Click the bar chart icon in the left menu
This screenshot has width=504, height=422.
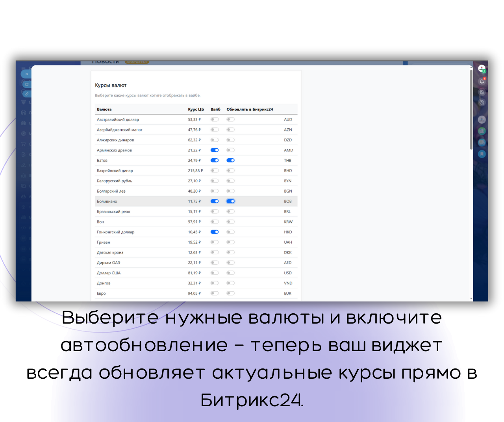[24, 175]
